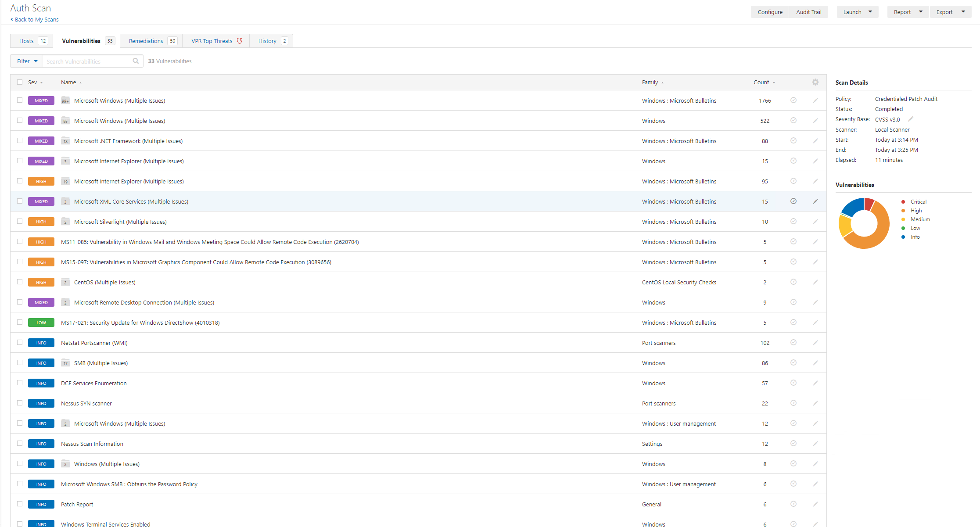Switch to the History tab
This screenshot has height=527, width=980.
coord(271,41)
